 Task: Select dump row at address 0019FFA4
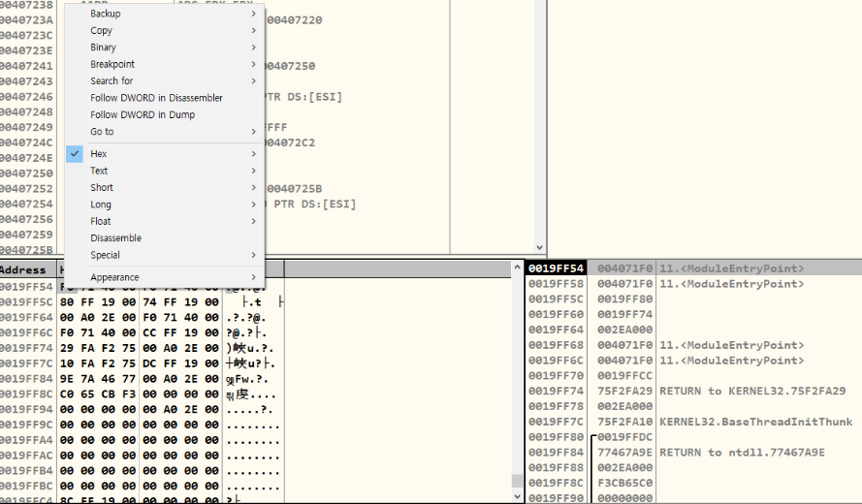(x=142, y=440)
